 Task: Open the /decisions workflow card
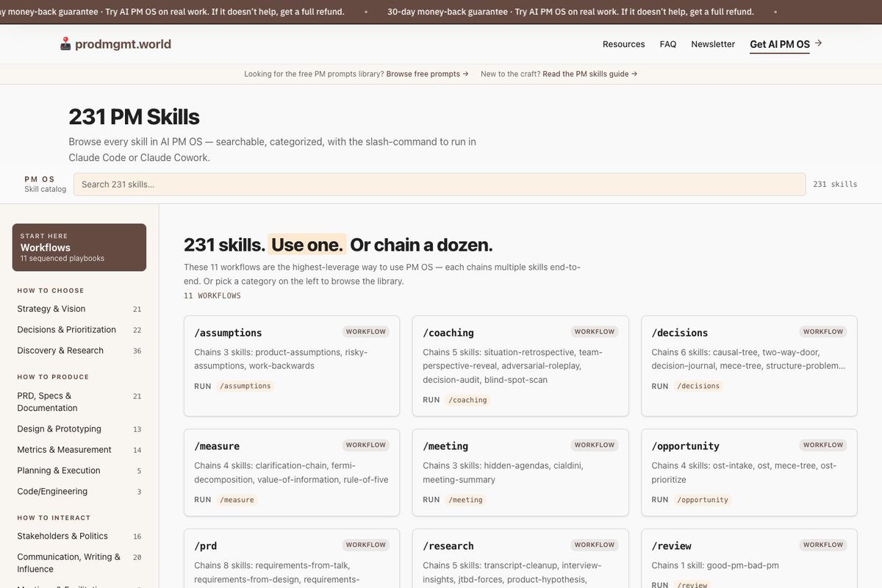[x=749, y=366]
